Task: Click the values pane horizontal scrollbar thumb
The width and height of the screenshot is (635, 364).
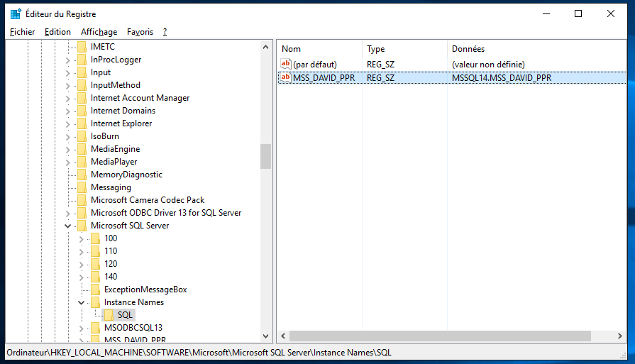Action: [440, 336]
